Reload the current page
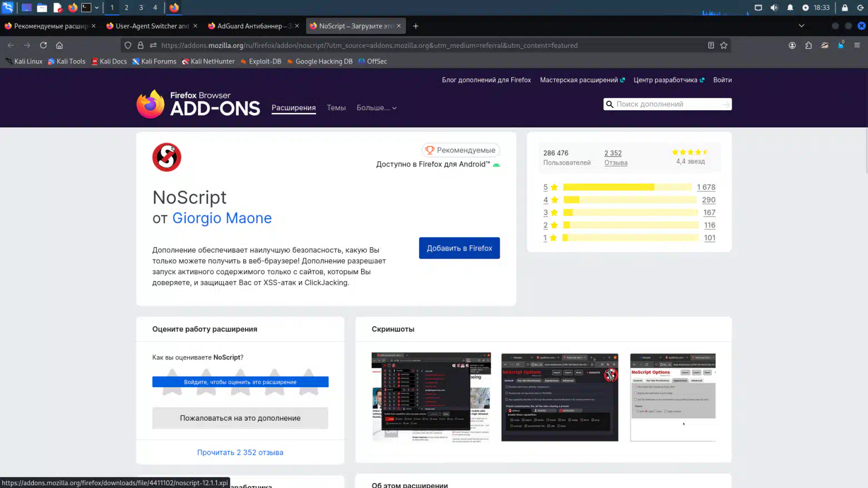This screenshot has width=868, height=488. (43, 45)
